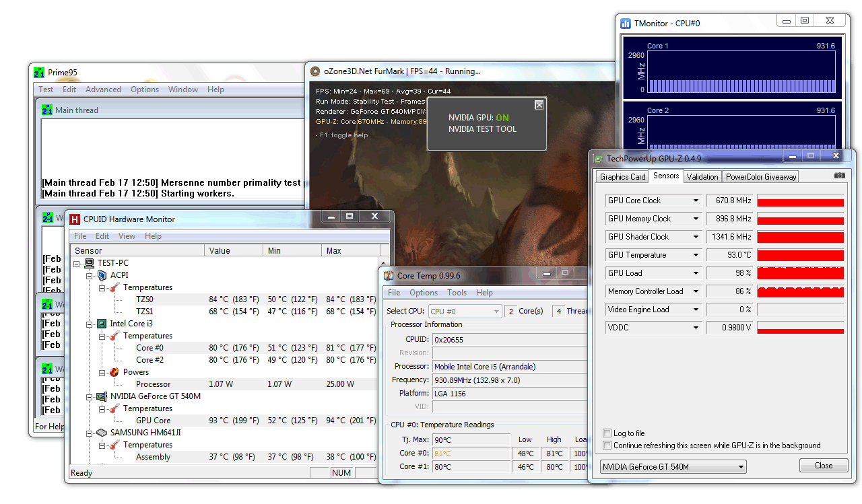Click the ACPI shield icon

click(x=102, y=275)
